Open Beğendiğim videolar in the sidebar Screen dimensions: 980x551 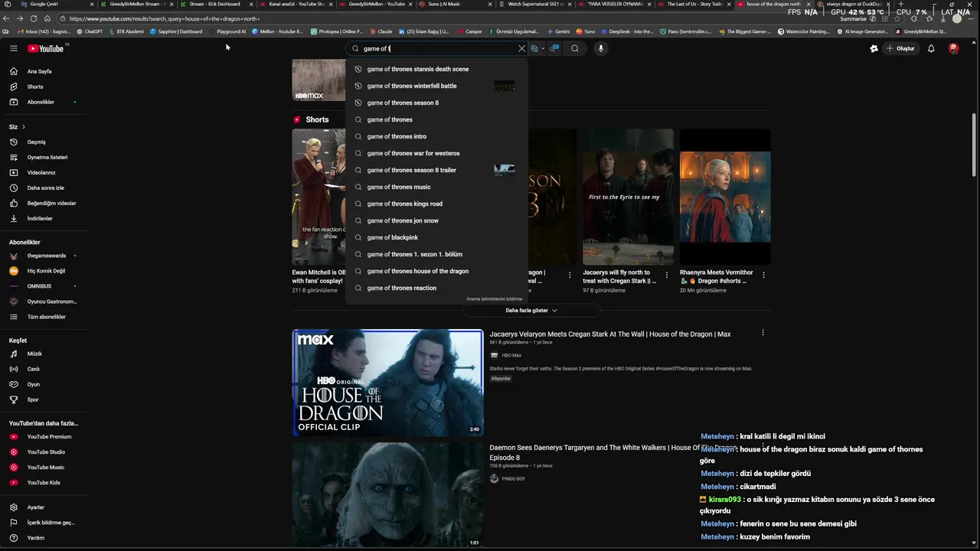(x=51, y=203)
